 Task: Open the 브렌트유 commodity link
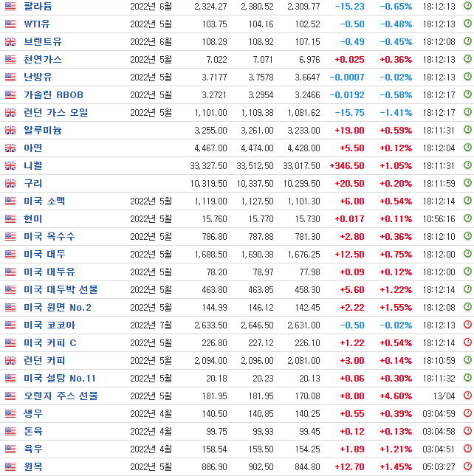pos(43,41)
